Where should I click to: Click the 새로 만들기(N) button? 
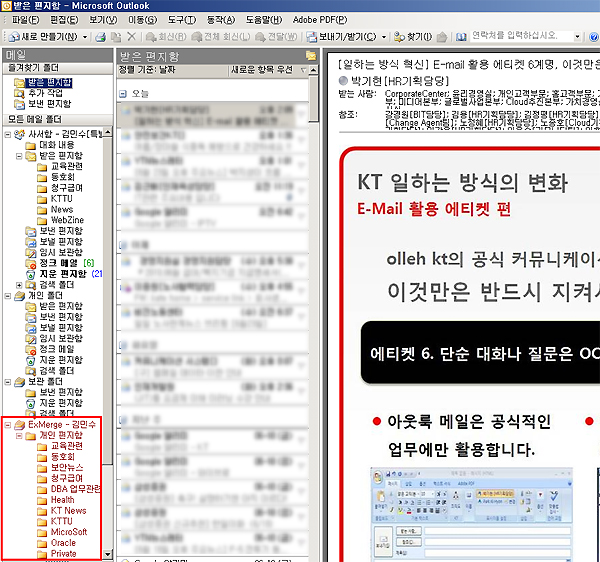[44, 37]
